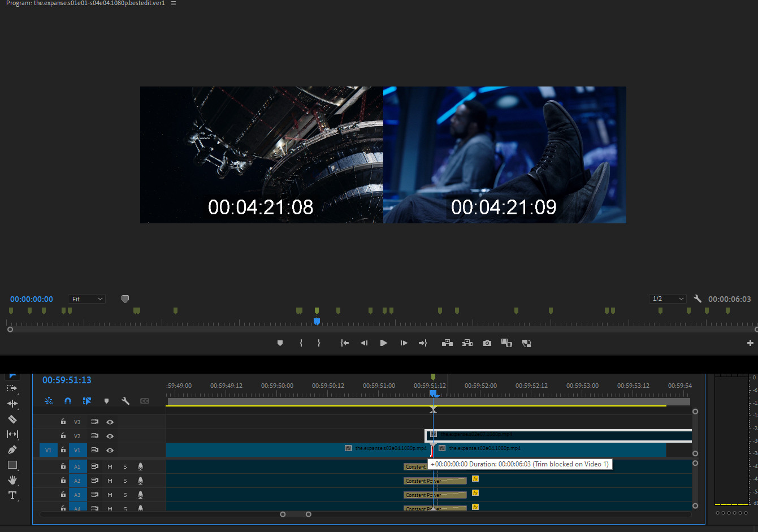Screen dimensions: 758x532
Task: Open the Button Editor plus icon
Action: click(750, 343)
